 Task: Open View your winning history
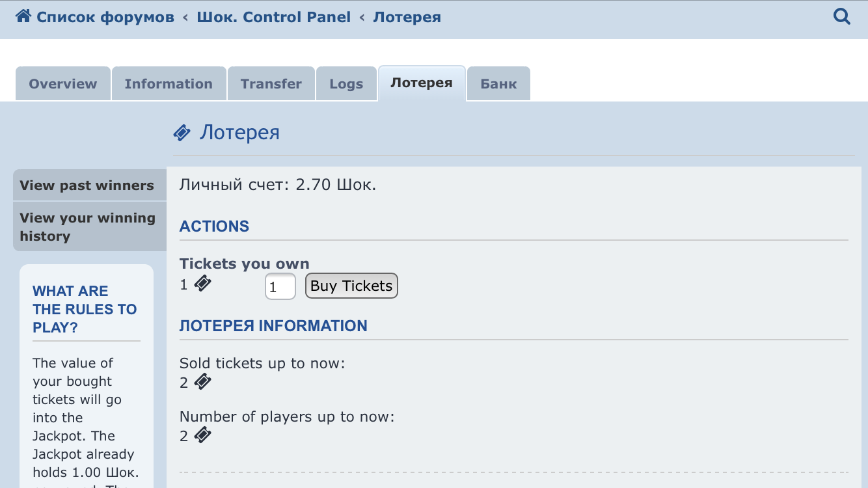[87, 226]
